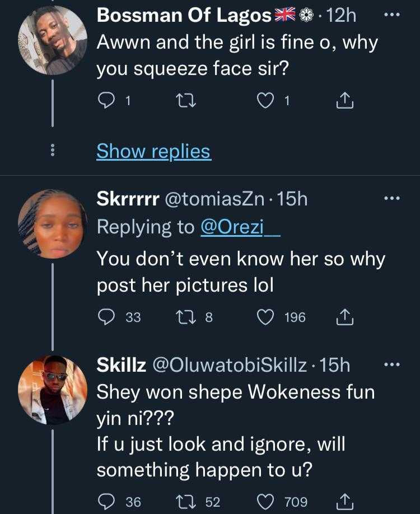
Task: Open more options on Skrrrrr tweet
Action: (x=391, y=198)
